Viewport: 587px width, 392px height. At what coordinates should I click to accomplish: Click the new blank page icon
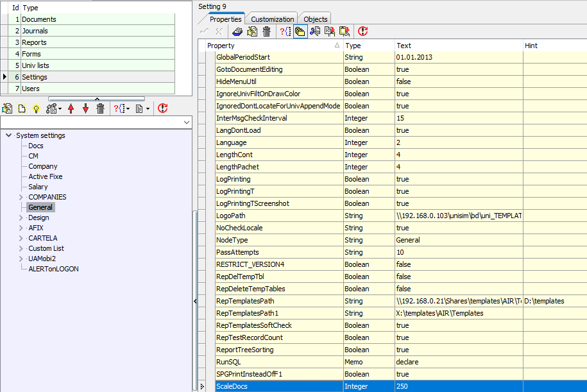[22, 108]
